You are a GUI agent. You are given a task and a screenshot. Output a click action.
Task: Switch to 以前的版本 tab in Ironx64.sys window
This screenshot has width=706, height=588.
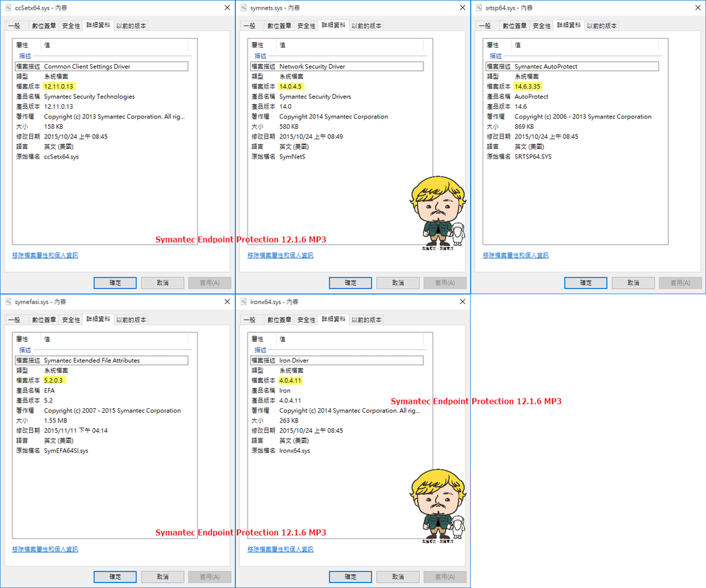tap(367, 320)
